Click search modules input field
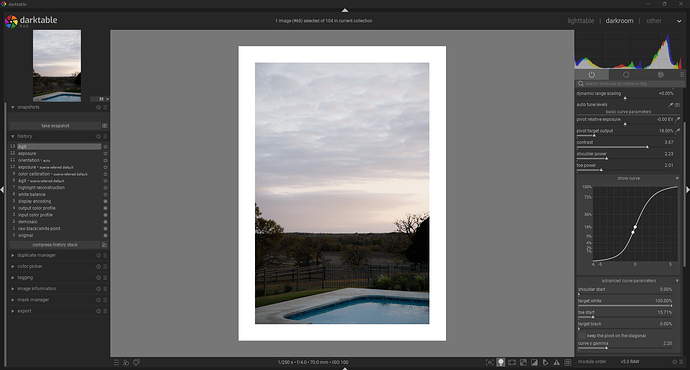The width and height of the screenshot is (690, 370). click(631, 84)
